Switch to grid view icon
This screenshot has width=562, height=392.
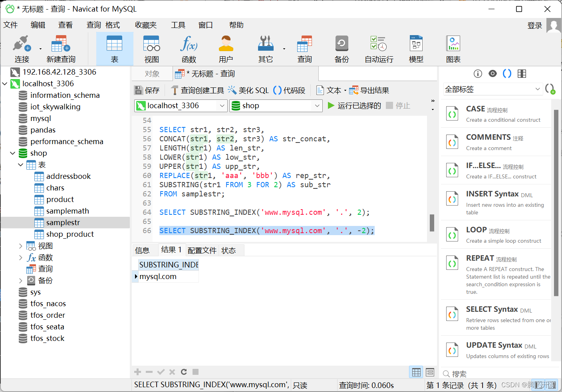tap(416, 372)
